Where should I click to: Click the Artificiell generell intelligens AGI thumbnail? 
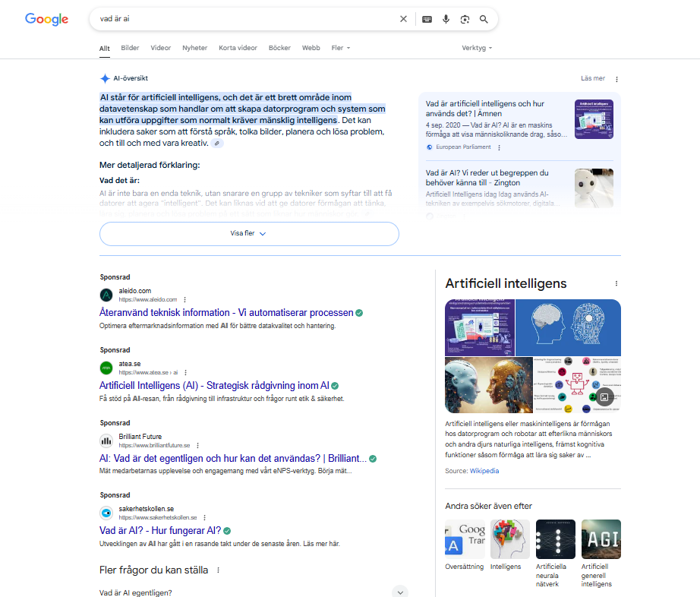(x=601, y=539)
